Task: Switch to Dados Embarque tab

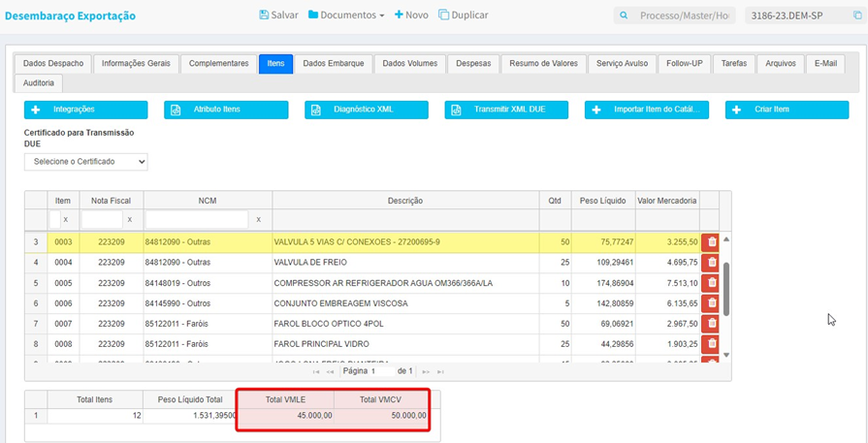Action: point(334,64)
